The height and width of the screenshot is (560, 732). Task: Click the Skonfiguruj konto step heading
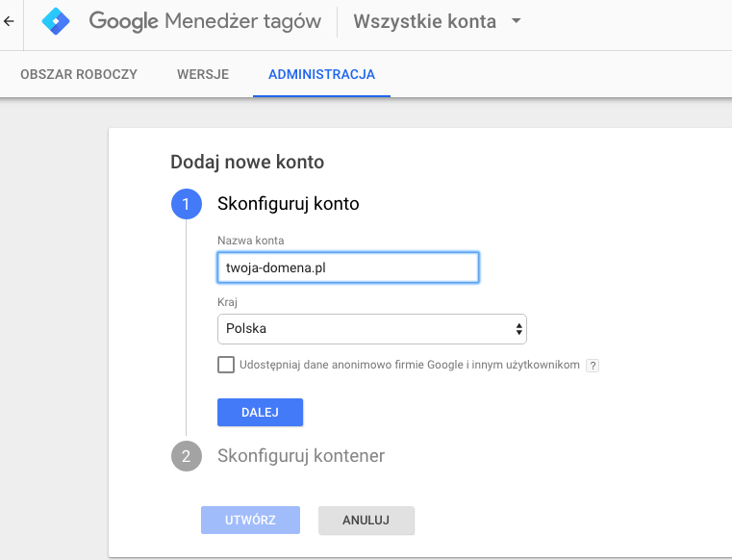[x=289, y=204]
